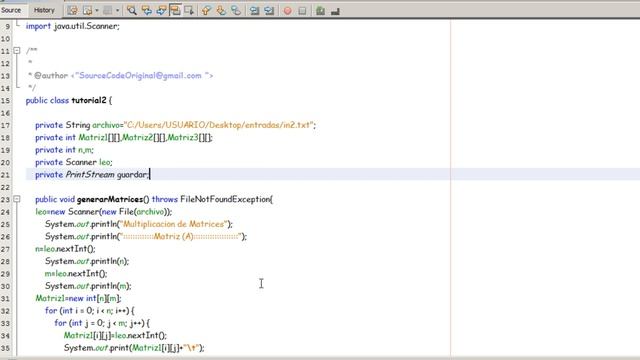Click Shift Line Left icon

click(254, 11)
